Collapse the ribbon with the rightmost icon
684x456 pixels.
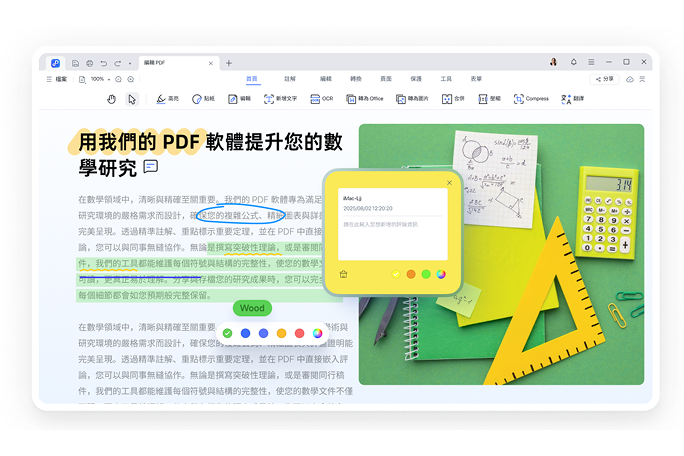click(642, 79)
